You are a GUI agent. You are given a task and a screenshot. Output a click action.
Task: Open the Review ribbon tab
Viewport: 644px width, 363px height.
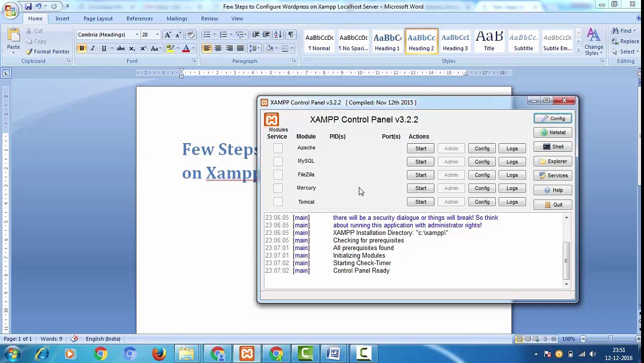click(x=210, y=19)
